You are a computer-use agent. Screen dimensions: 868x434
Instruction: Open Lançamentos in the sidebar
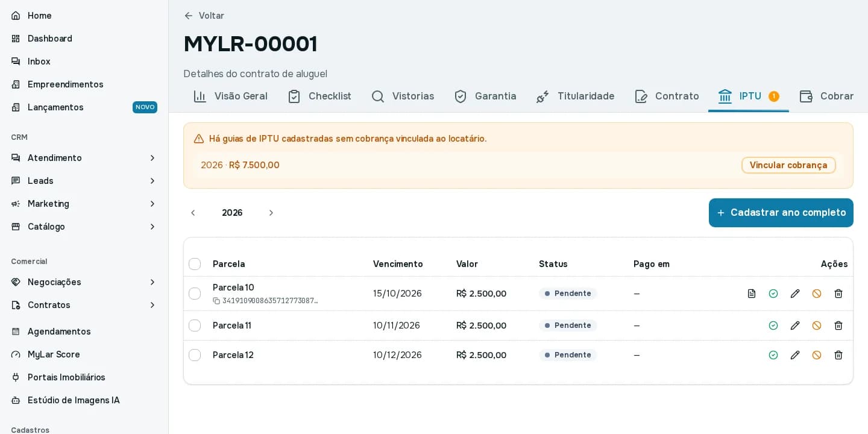pos(84,107)
